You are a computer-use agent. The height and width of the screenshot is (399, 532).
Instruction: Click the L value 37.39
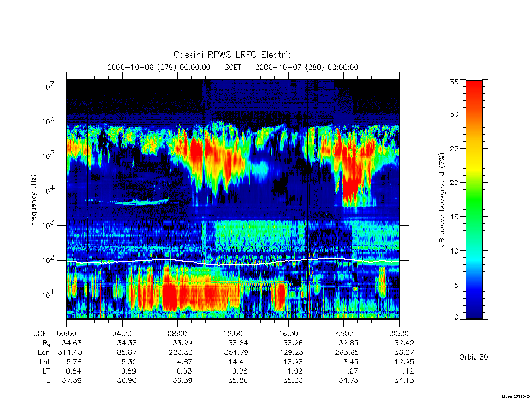(72, 381)
